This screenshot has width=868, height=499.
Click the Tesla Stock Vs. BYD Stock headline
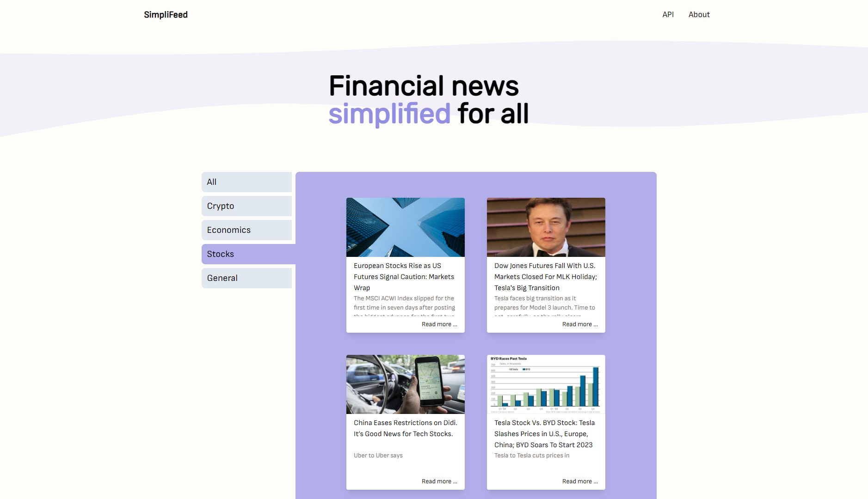point(544,434)
